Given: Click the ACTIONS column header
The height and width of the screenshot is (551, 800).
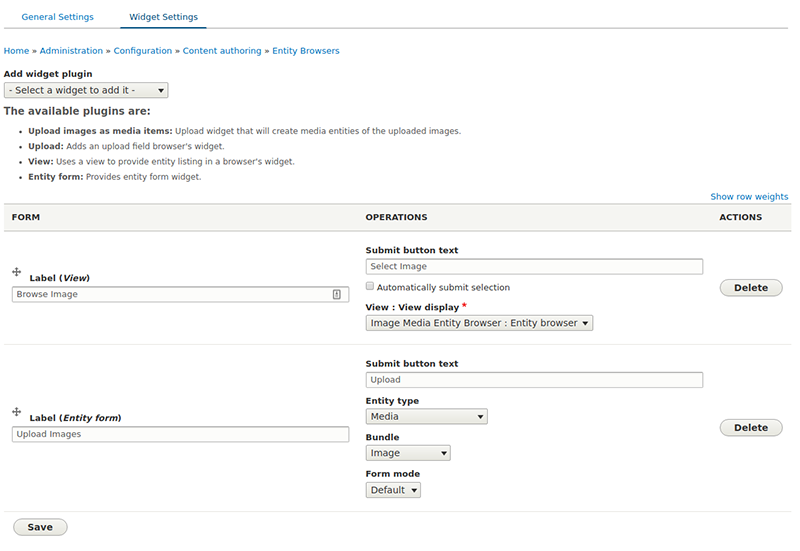Looking at the screenshot, I should 741,217.
